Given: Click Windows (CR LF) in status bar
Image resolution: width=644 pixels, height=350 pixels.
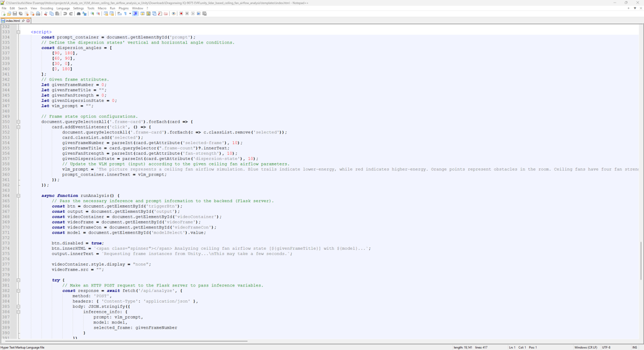Looking at the screenshot, I should (586, 347).
